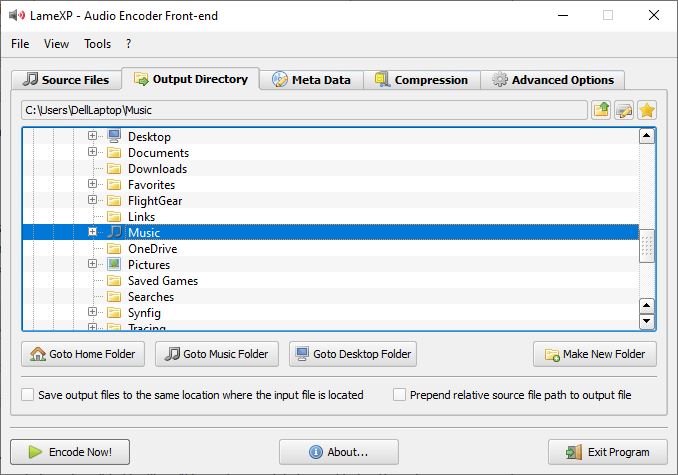This screenshot has width=678, height=475.
Task: Click the Downloads folder icon
Action: pos(114,168)
